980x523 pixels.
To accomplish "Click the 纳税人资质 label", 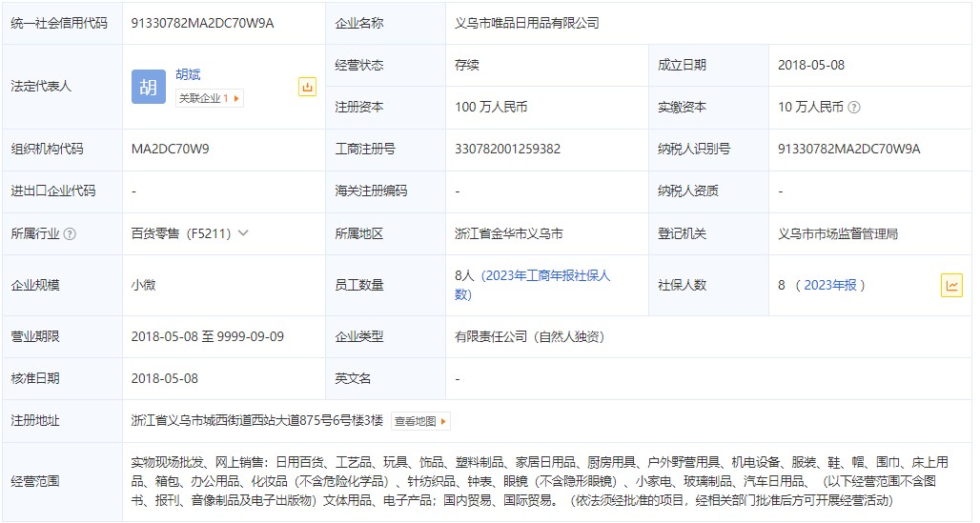I will coord(687,191).
